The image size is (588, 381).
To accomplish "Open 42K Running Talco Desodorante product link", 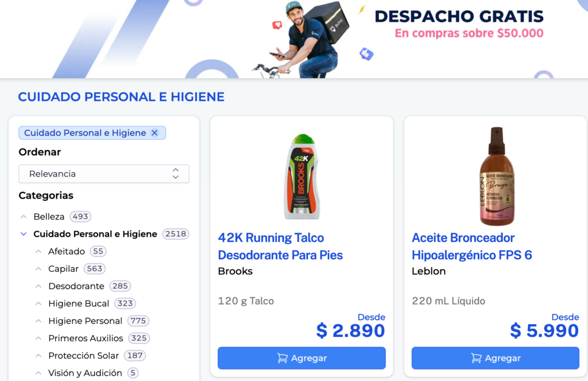I will pos(280,247).
